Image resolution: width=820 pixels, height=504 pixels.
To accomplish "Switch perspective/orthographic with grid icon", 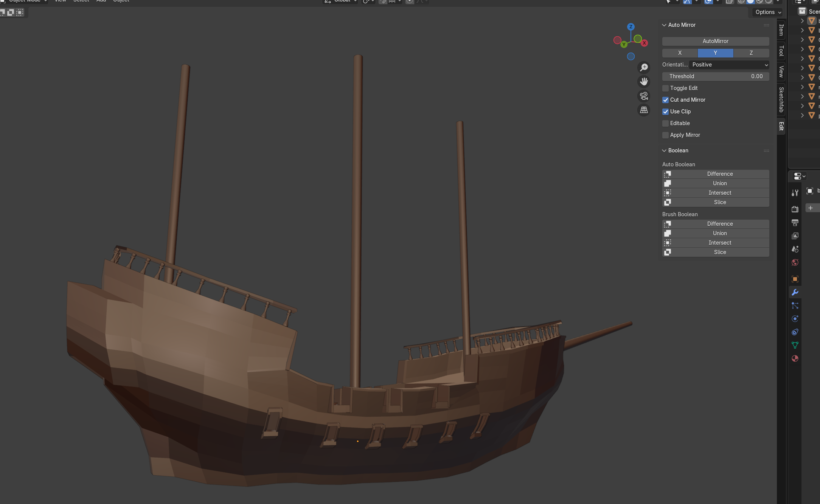I will pos(643,110).
